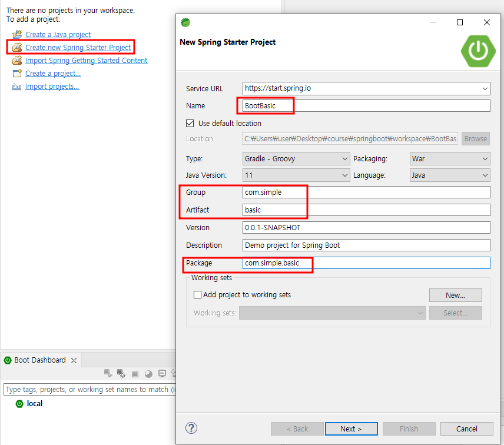Screen dimensions: 504x445
Task: Click the Cancel button
Action: click(x=467, y=429)
